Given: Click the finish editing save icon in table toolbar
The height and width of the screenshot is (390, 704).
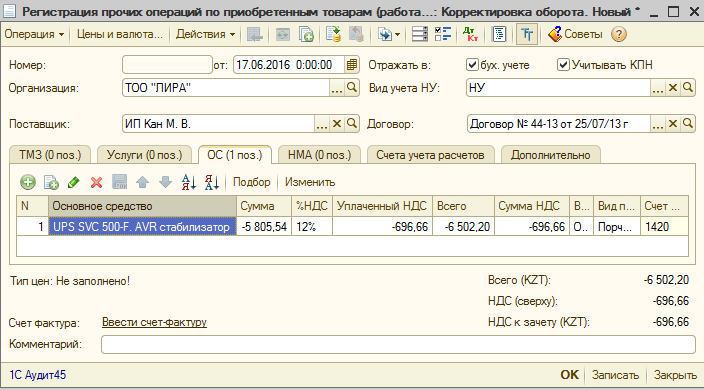Looking at the screenshot, I should point(119,182).
